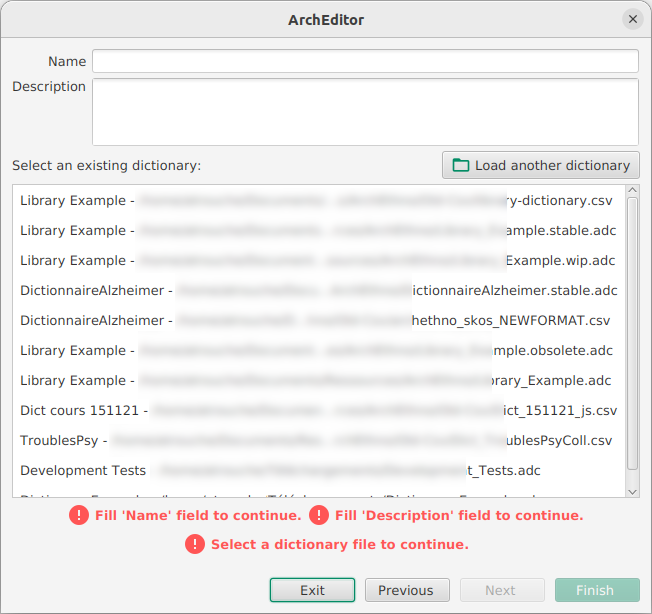Click the "Select a dictionary file to continue." message
The height and width of the screenshot is (614, 652).
(340, 545)
